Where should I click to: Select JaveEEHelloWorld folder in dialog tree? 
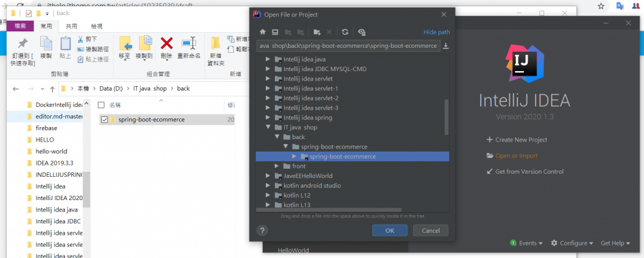click(x=308, y=176)
